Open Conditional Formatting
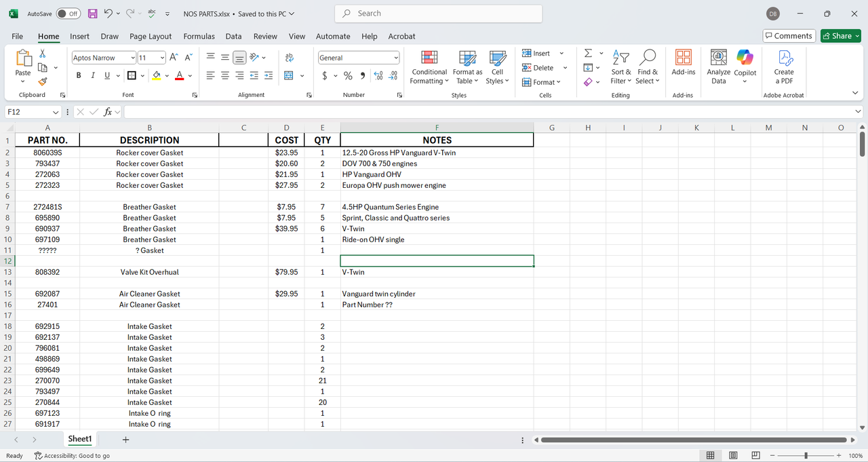 coord(429,67)
